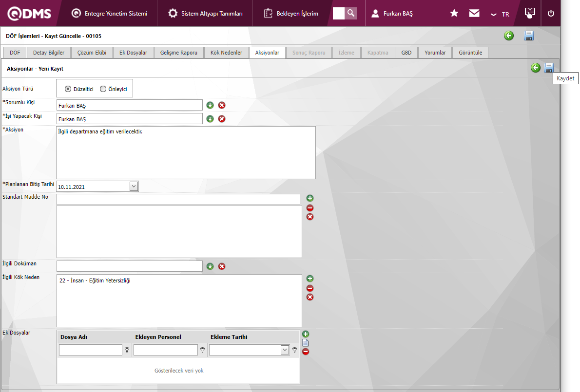
Task: Select Önleyici action type
Action: coord(103,89)
